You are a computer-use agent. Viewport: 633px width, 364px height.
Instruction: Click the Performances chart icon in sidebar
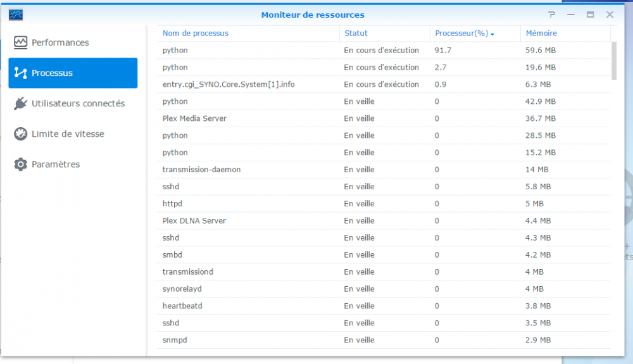click(21, 42)
